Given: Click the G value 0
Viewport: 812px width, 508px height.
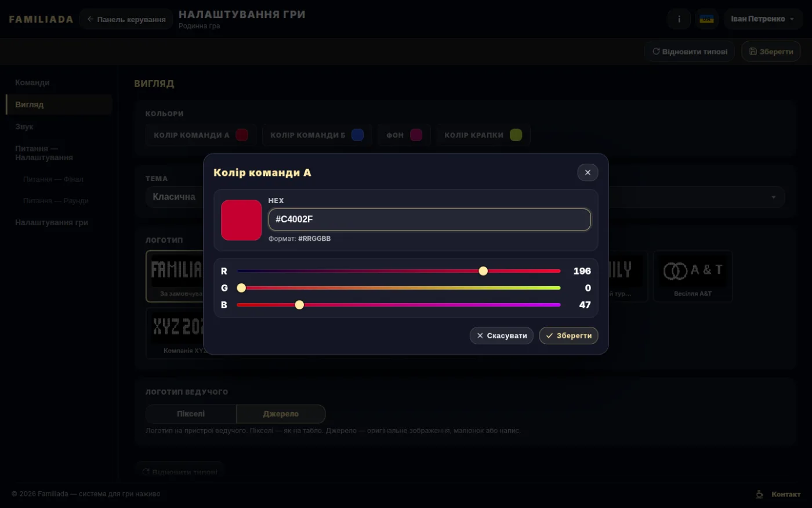Looking at the screenshot, I should (588, 288).
